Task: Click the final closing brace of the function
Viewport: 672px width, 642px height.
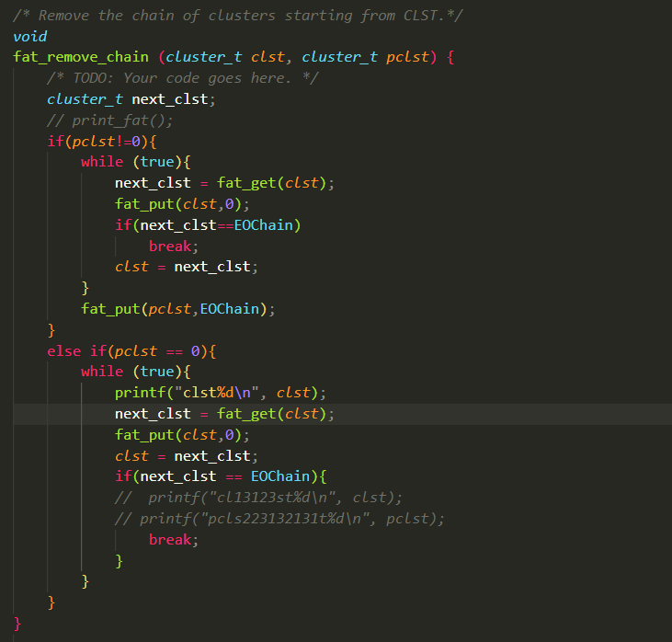Action: coord(17,624)
